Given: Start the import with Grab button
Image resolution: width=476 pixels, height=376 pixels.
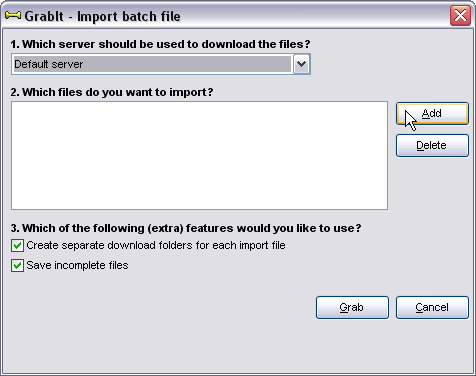Looking at the screenshot, I should [352, 307].
